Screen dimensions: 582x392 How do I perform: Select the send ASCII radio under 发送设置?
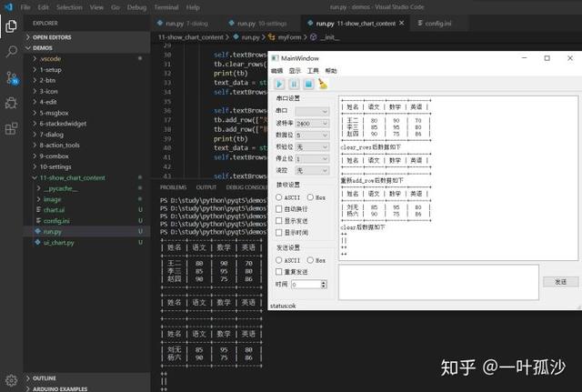[x=279, y=260]
